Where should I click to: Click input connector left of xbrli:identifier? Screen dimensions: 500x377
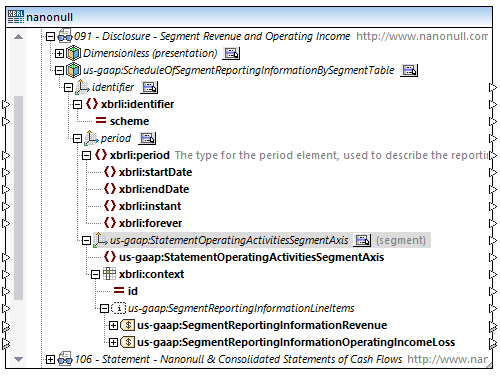[x=6, y=104]
